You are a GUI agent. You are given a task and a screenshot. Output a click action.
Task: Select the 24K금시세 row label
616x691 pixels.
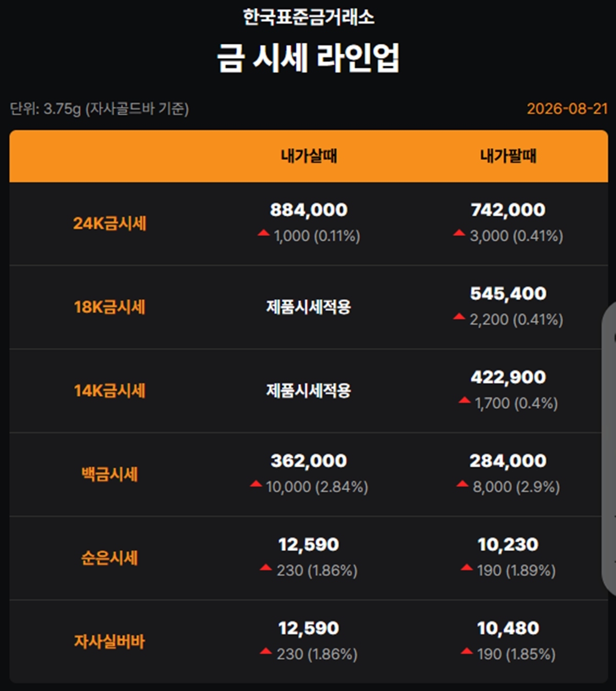click(109, 223)
